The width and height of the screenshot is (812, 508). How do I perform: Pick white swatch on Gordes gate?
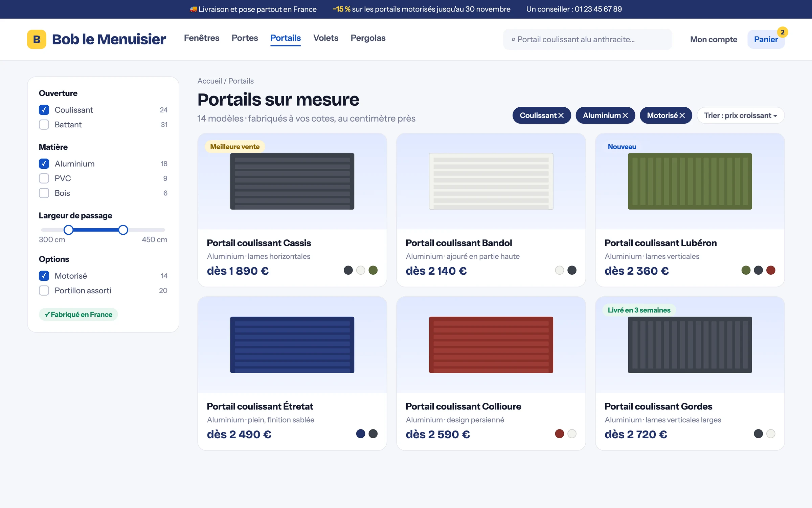click(771, 434)
